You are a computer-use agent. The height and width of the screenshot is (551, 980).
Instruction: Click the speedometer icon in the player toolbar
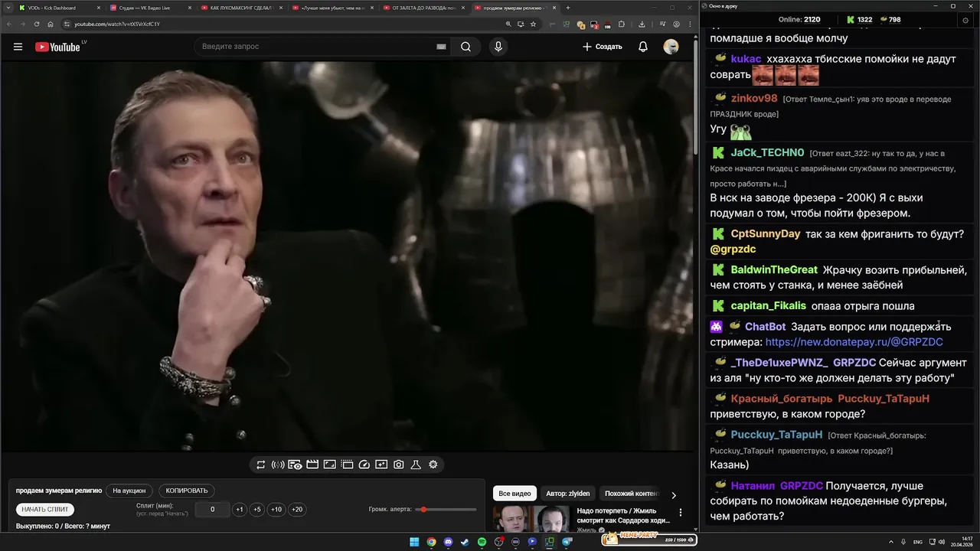(364, 465)
